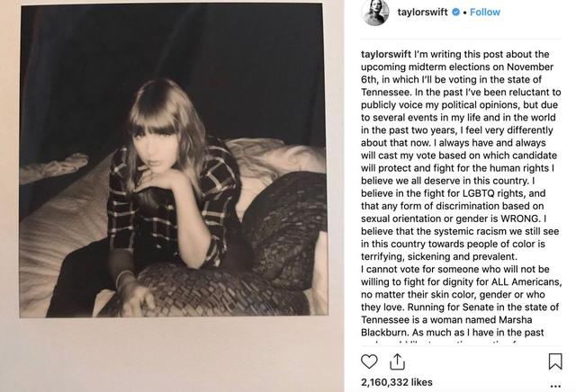
Task: Click the white polaroid border below the photo
Action: tap(171, 346)
